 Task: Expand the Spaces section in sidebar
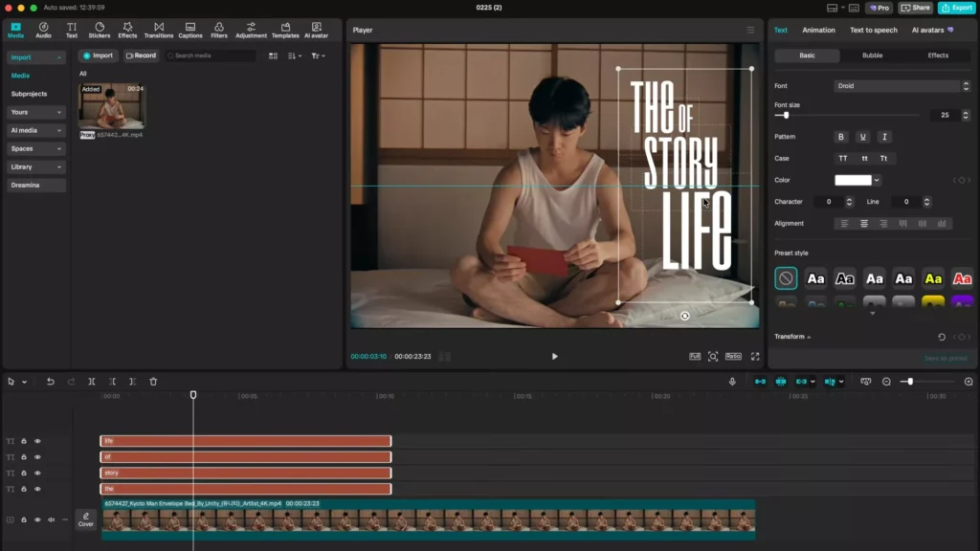[x=34, y=148]
